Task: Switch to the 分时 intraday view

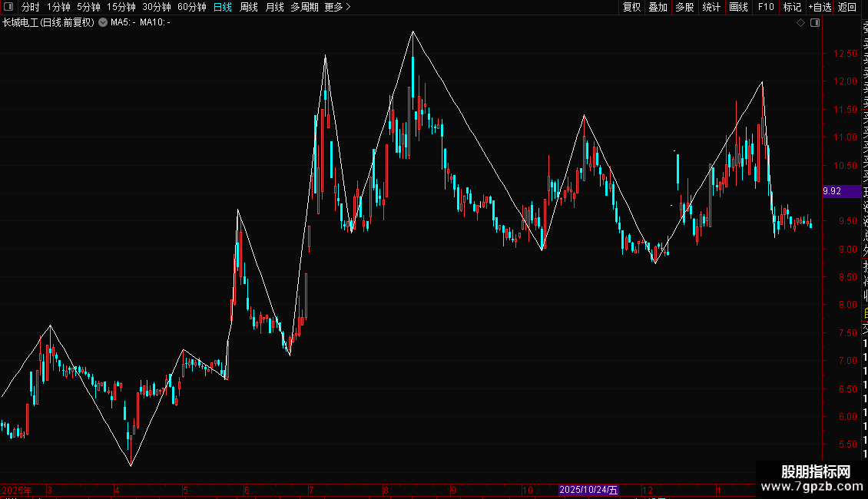Action: coord(31,7)
